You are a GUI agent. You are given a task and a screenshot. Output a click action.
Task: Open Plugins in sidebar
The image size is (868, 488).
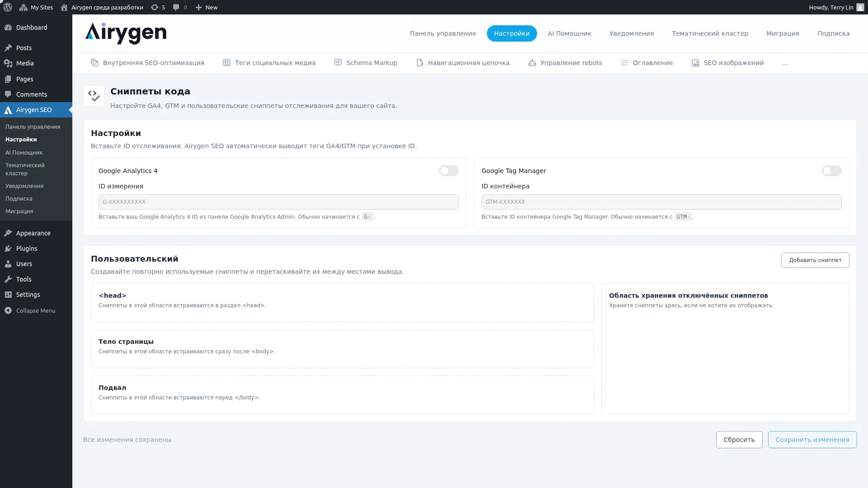[x=36, y=249]
